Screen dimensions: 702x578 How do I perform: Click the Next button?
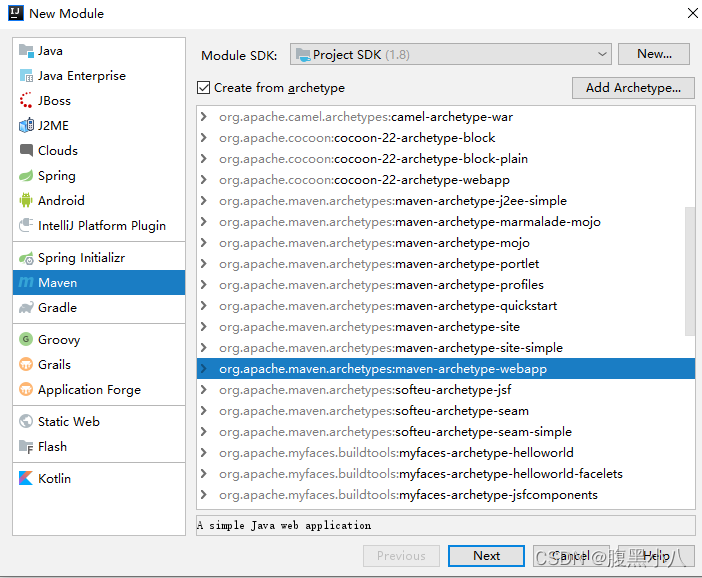point(486,556)
